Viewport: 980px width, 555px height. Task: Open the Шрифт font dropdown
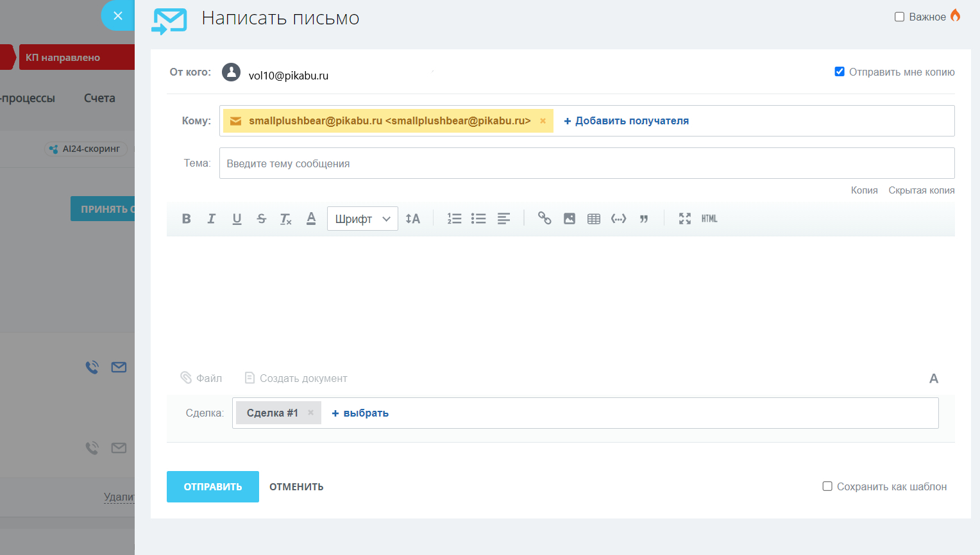362,219
